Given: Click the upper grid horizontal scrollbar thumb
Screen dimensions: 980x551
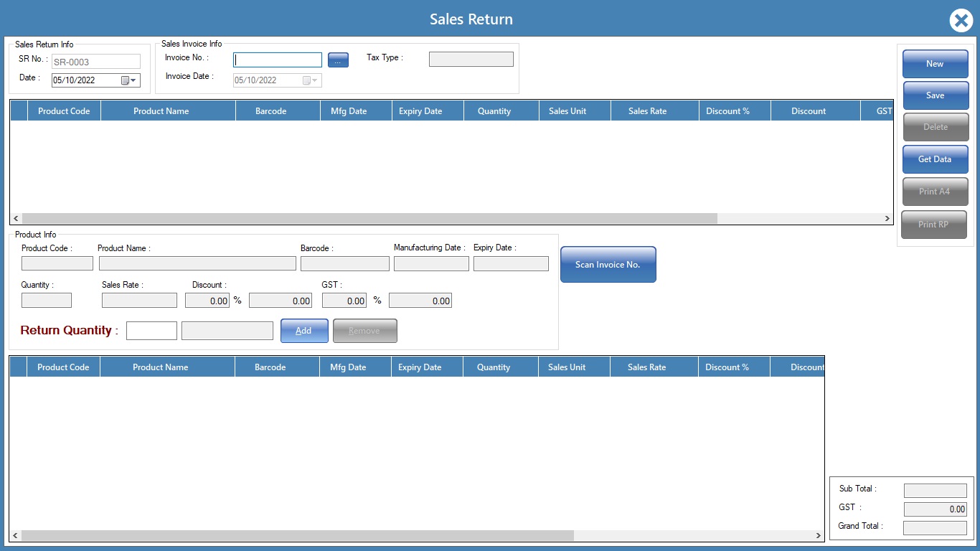Looking at the screenshot, I should pos(369,218).
